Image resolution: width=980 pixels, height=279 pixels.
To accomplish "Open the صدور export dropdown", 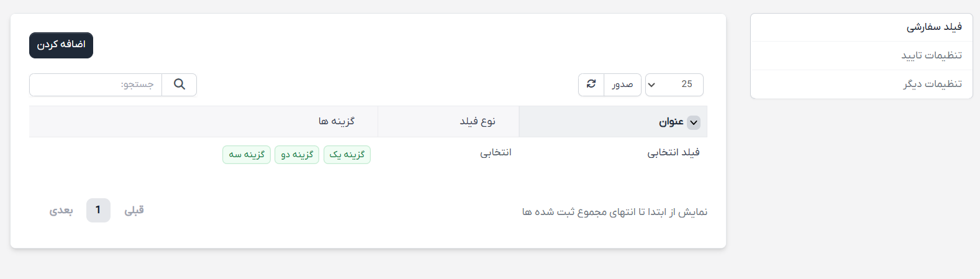I will pos(622,85).
